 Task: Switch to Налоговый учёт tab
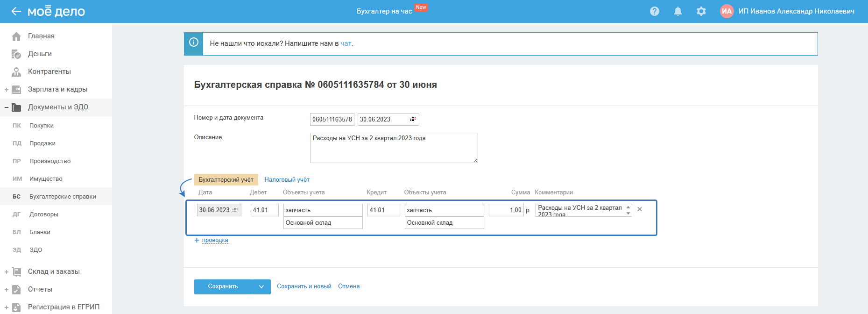pos(287,180)
